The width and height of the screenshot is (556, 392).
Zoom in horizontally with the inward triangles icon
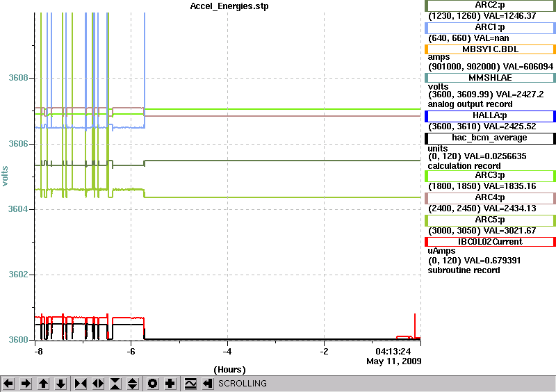81,384
